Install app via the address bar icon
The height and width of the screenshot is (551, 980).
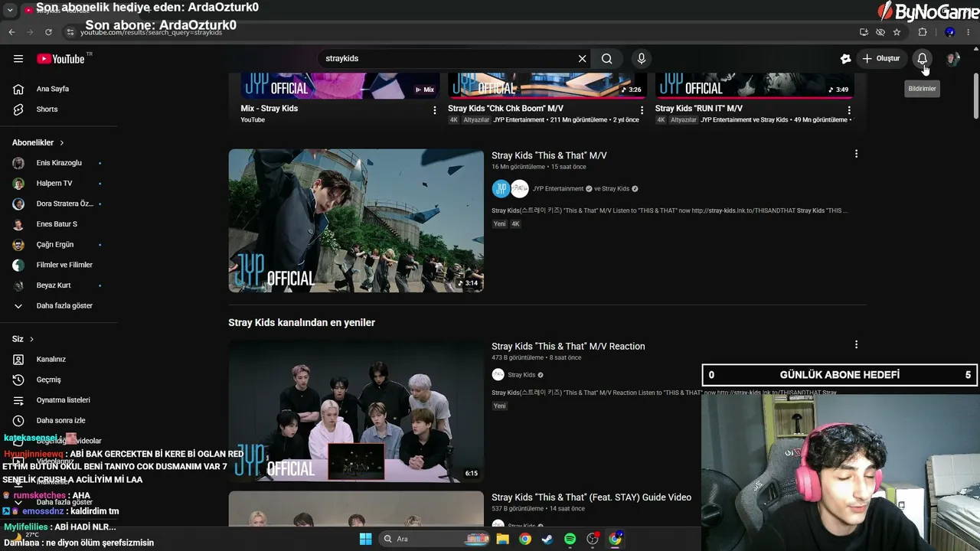(864, 32)
